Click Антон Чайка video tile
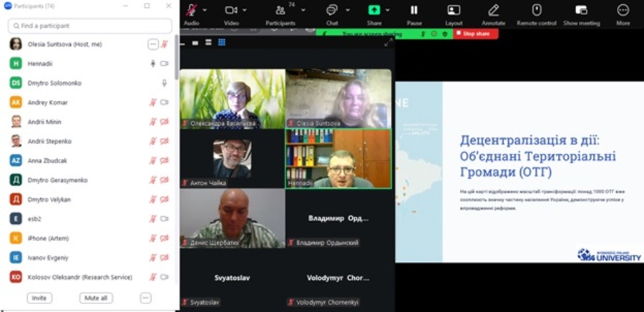 click(x=233, y=159)
